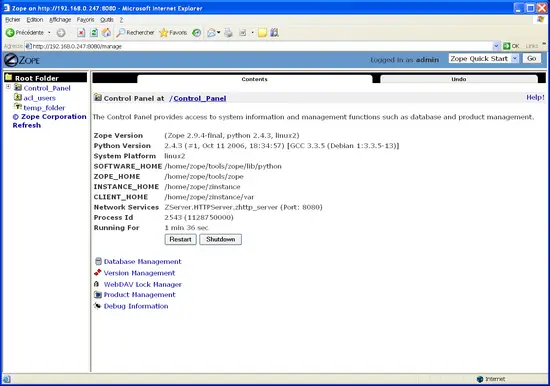Screen dimensions: 550x386
Task: Click the Print toolbar icon
Action: pyautogui.click(x=229, y=33)
